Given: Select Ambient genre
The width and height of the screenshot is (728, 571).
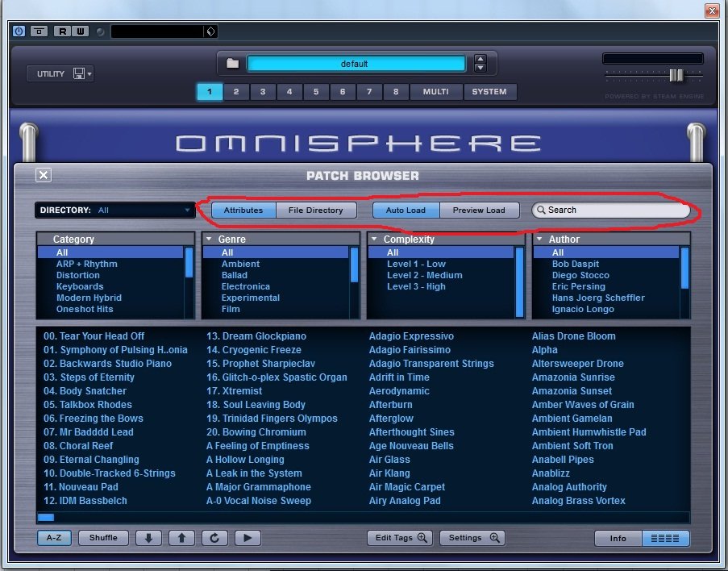Looking at the screenshot, I should 240,264.
